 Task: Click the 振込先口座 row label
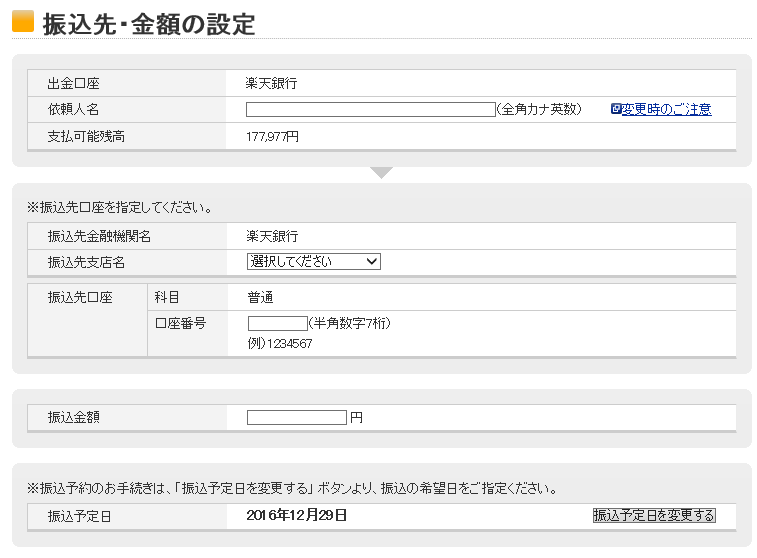[x=80, y=297]
